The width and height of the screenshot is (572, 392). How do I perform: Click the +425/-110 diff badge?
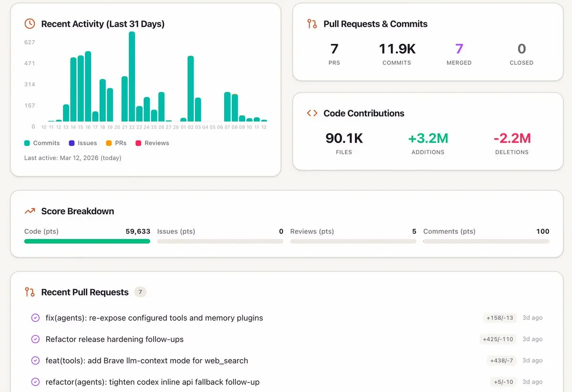[498, 339]
